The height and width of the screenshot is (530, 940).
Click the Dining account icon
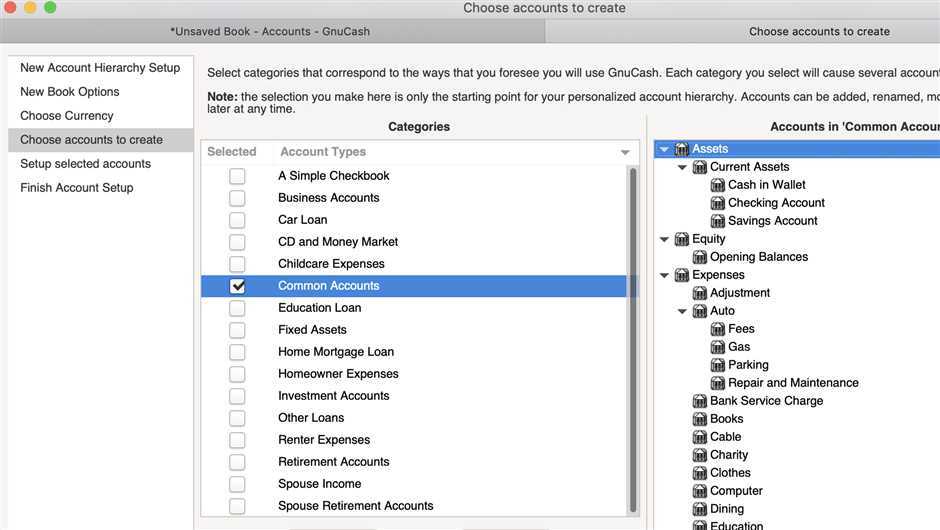[x=700, y=508]
